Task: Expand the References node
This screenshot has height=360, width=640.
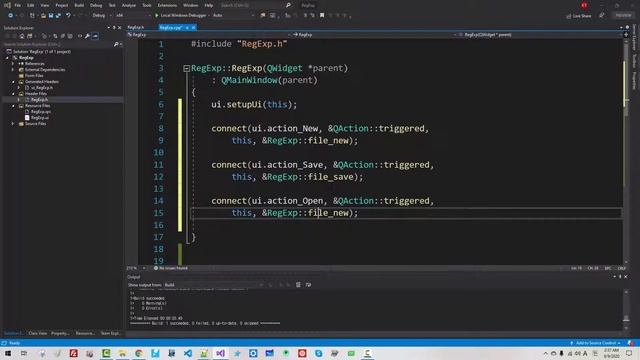Action: (x=13, y=64)
